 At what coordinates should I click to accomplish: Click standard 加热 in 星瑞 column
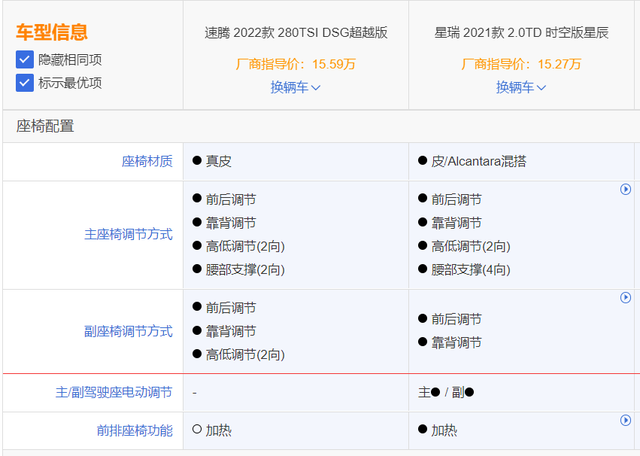438,430
